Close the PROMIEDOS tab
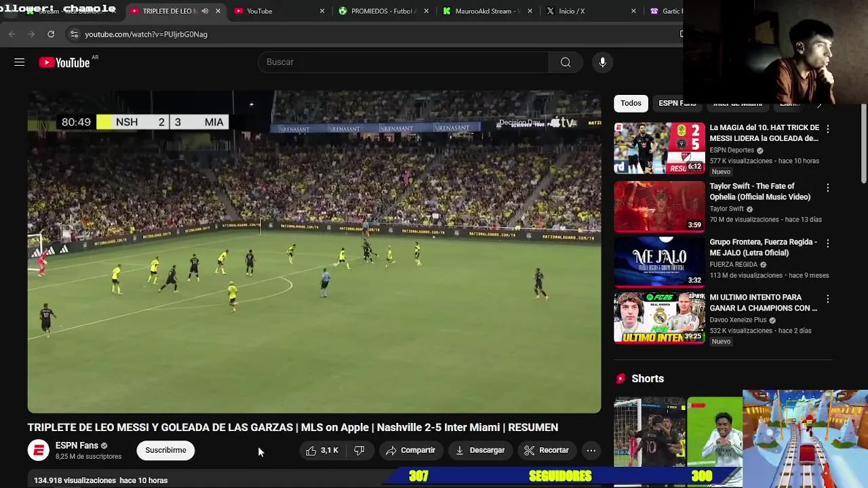 pyautogui.click(x=426, y=11)
